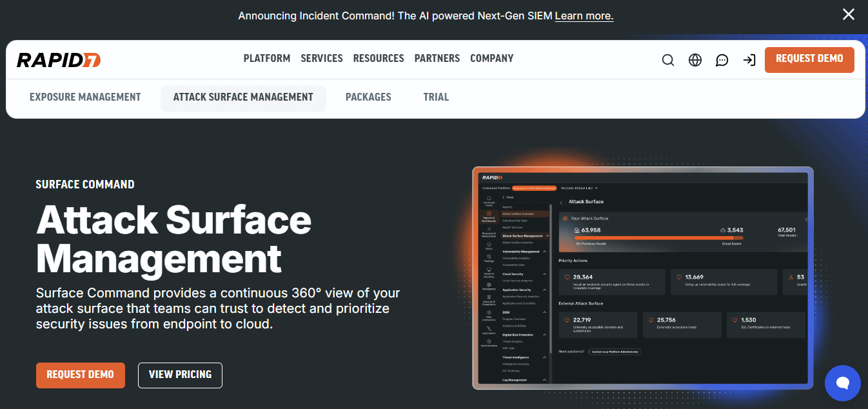Collapse Cloud Security section chevron

tap(545, 274)
